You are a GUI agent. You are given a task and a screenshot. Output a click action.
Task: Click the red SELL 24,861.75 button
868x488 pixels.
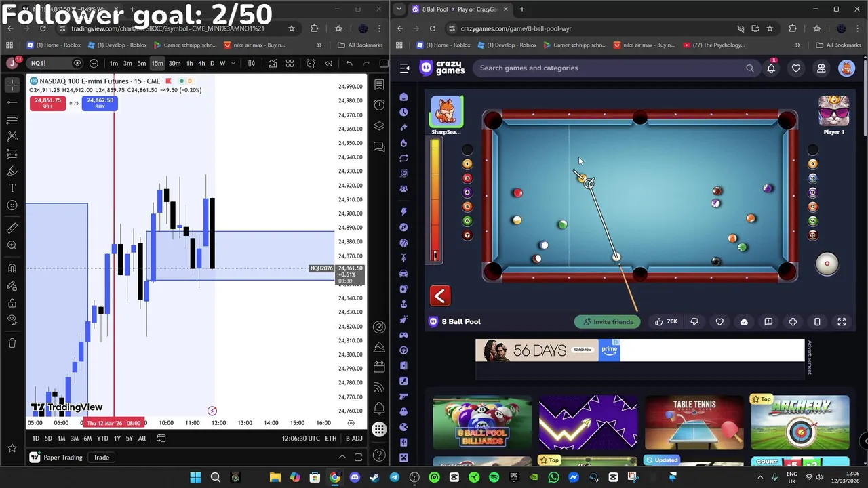coord(47,103)
